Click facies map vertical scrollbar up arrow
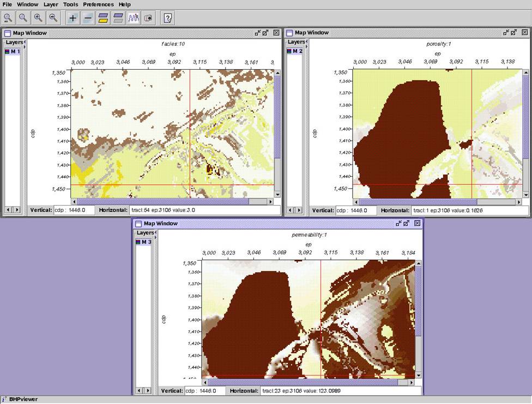The height and width of the screenshot is (404, 532). [x=277, y=73]
